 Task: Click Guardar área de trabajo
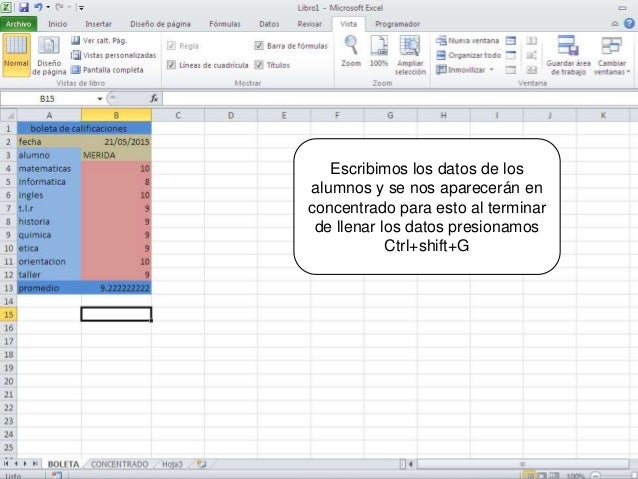[568, 55]
